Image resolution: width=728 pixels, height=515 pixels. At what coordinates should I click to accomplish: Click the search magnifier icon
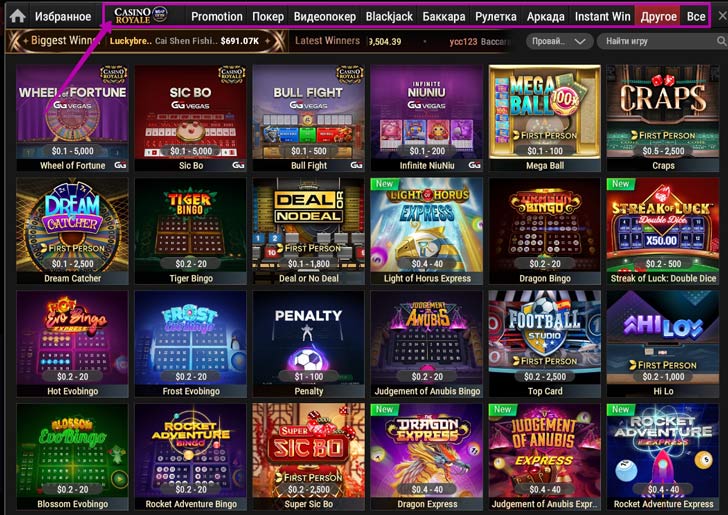pos(721,41)
